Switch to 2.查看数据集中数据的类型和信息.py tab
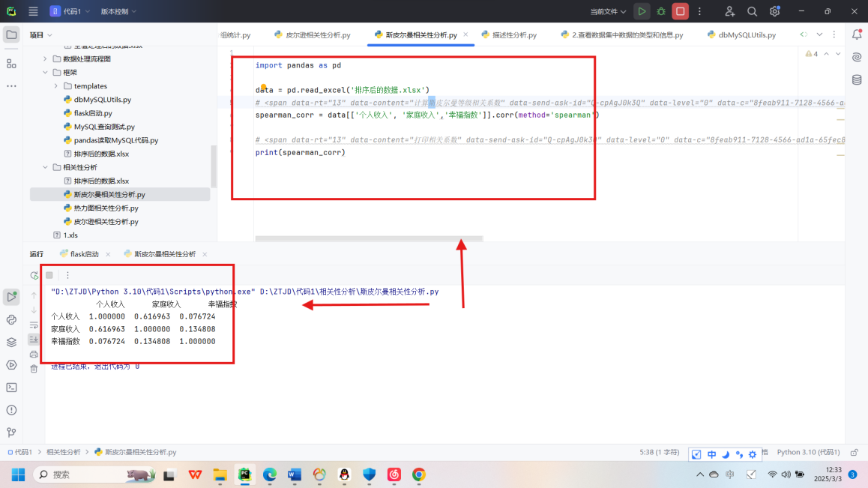Image resolution: width=868 pixels, height=488 pixels. (x=621, y=35)
